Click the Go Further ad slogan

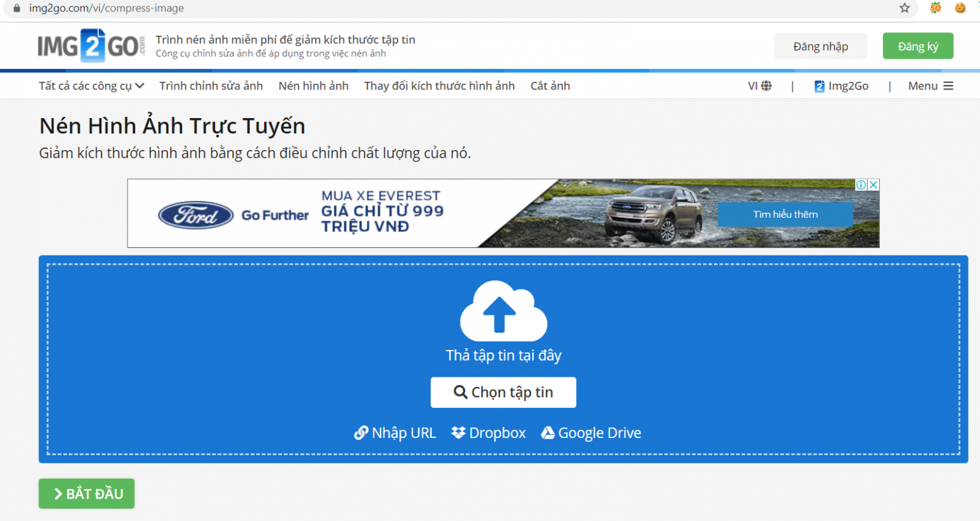tap(275, 215)
